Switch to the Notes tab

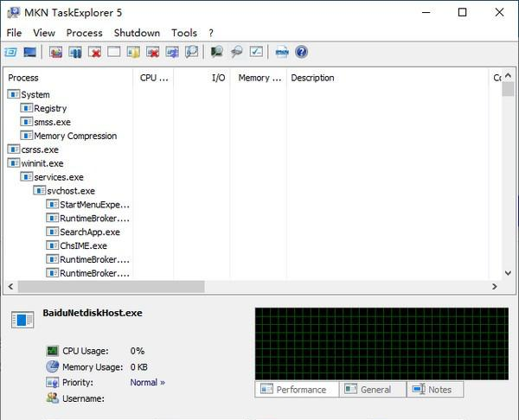point(435,389)
